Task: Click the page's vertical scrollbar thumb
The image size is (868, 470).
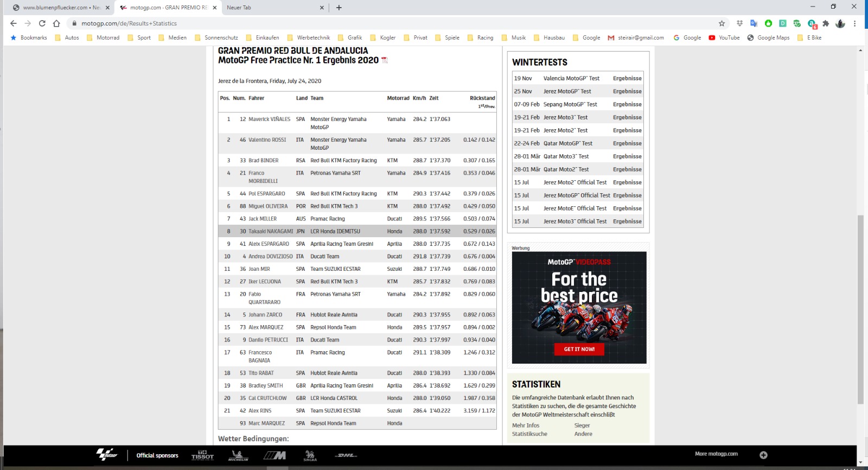Action: click(x=860, y=309)
